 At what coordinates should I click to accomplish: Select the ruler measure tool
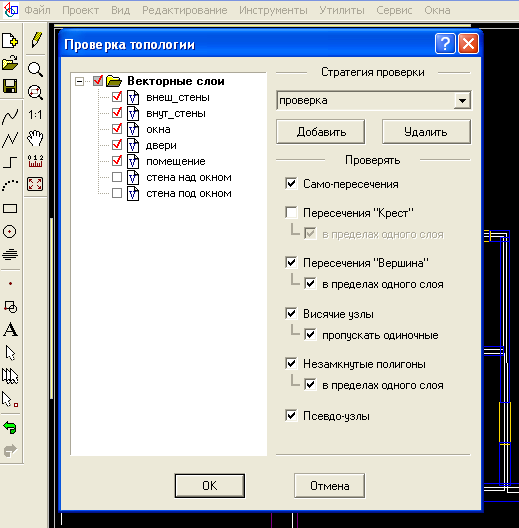[x=35, y=161]
